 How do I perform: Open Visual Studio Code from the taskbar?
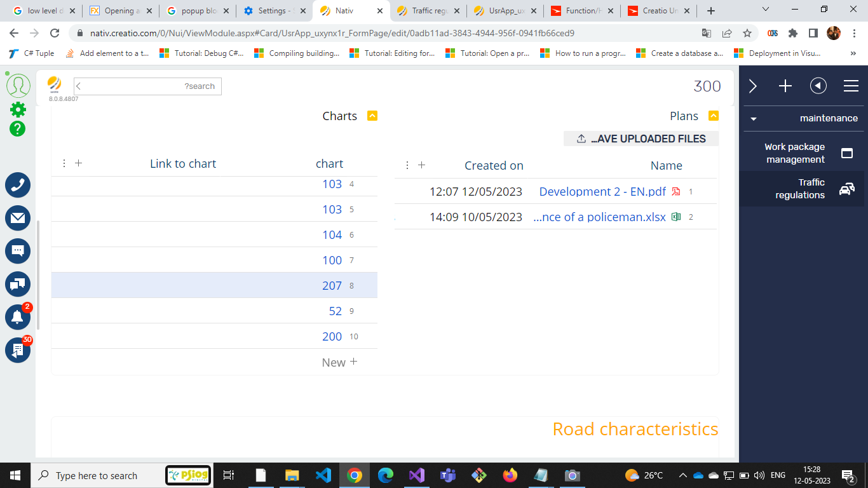[323, 475]
